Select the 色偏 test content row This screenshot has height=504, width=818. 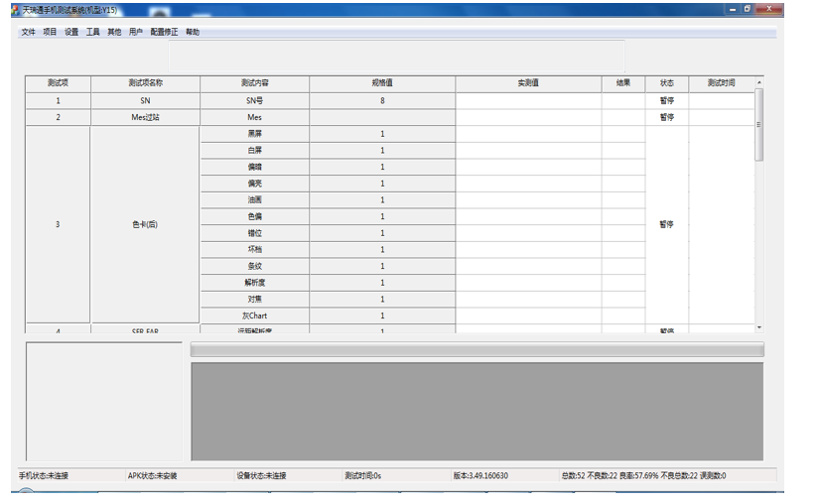[254, 217]
